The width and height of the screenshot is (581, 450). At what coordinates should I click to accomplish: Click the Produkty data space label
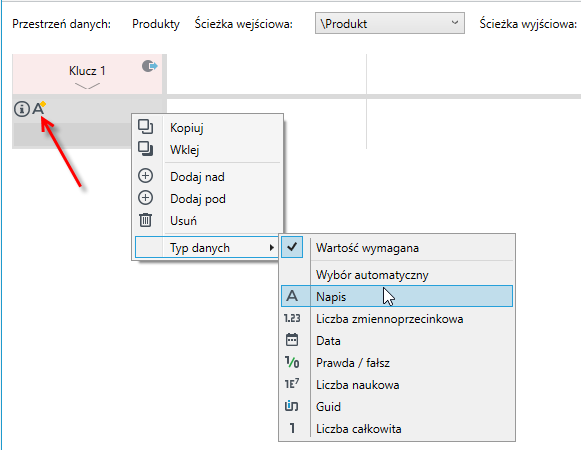coord(156,24)
